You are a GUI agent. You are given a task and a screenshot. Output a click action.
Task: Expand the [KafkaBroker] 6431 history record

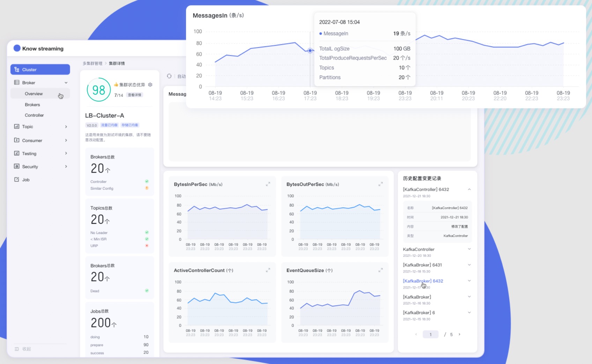[469, 265]
